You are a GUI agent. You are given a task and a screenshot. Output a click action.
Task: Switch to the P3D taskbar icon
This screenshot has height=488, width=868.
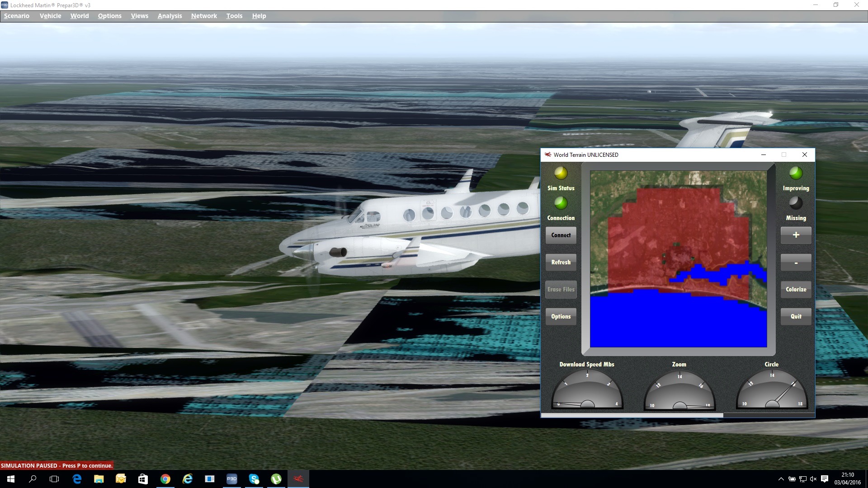232,479
